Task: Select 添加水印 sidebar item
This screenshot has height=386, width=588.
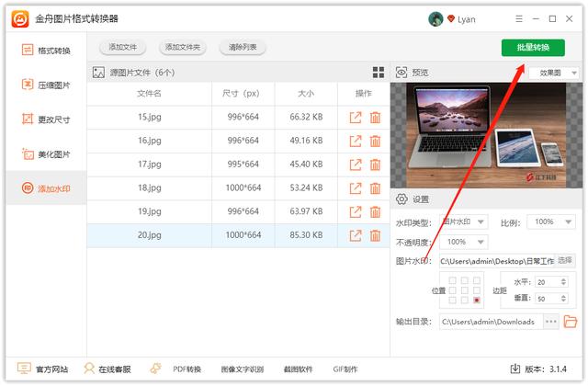Action: click(46, 187)
